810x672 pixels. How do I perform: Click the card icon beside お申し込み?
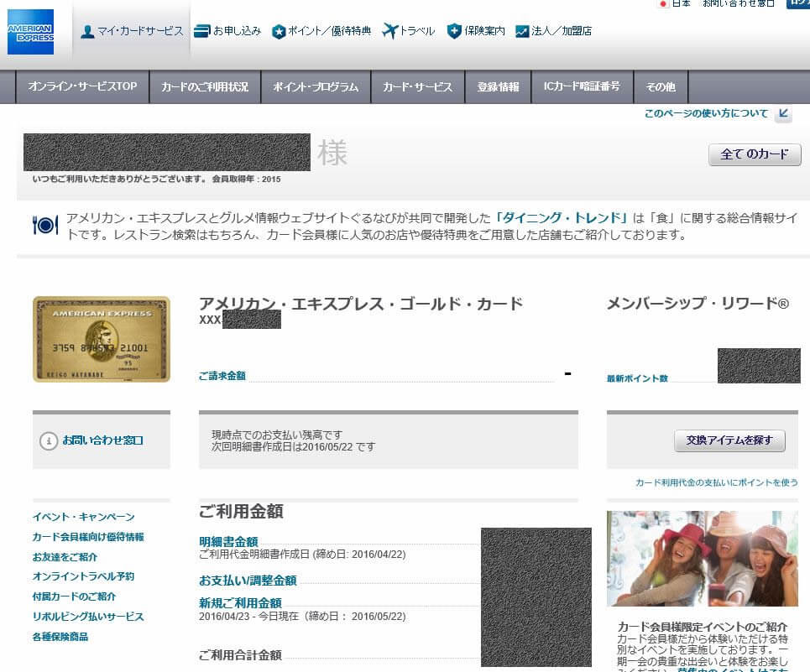(201, 31)
